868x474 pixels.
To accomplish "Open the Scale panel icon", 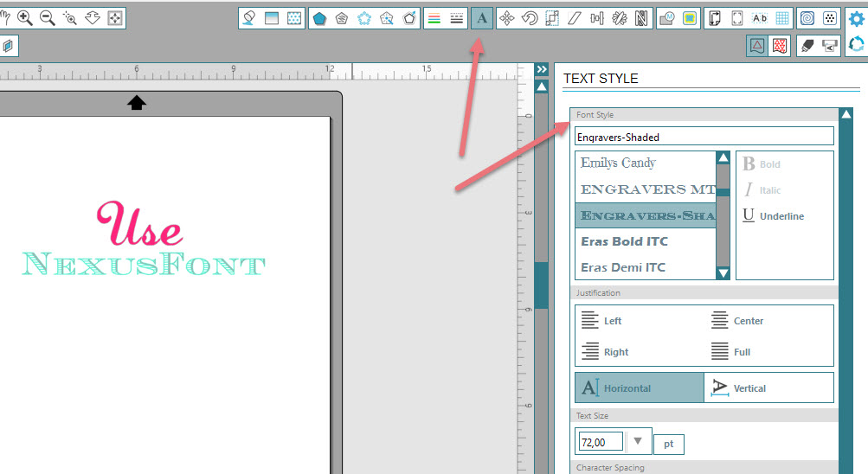I will (552, 18).
